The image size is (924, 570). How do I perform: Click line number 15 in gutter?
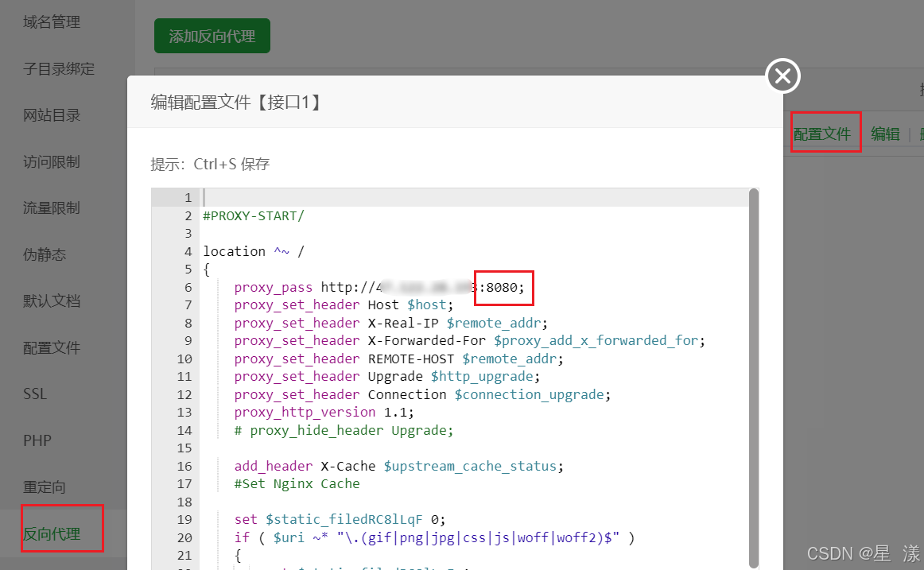click(184, 448)
